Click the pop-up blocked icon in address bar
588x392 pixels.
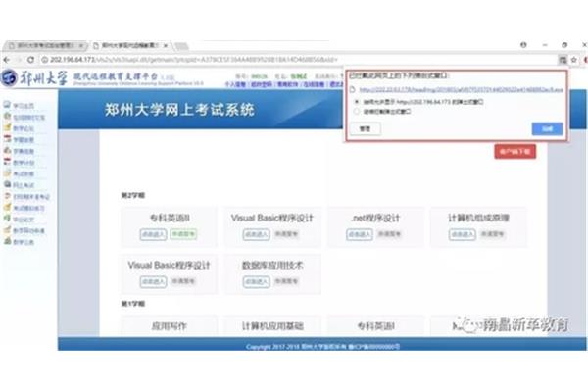563,60
